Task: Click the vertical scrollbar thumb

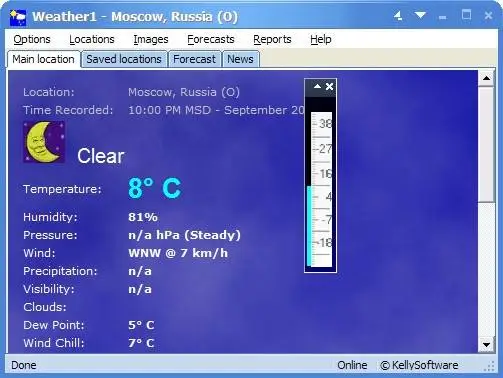Action: click(x=486, y=144)
